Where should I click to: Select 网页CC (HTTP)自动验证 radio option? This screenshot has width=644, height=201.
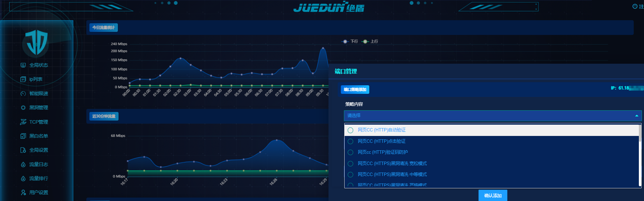pos(350,130)
